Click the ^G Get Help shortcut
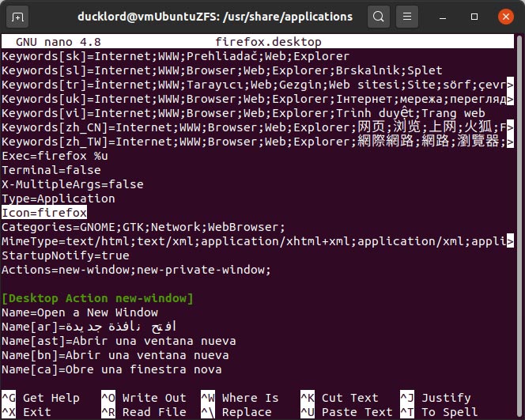Viewport: 525px width, 420px height. click(x=41, y=398)
